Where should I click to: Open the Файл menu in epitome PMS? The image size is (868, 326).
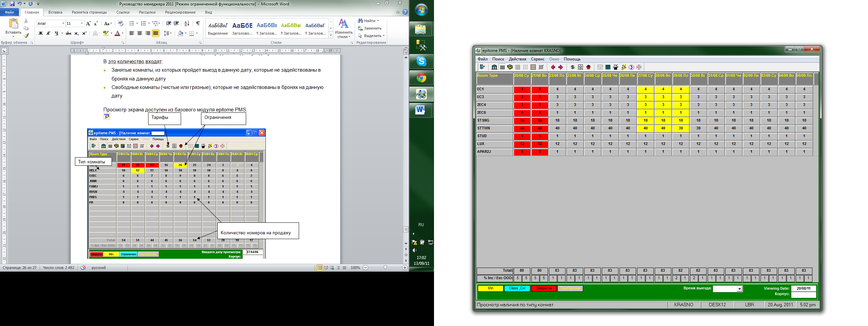(x=482, y=59)
